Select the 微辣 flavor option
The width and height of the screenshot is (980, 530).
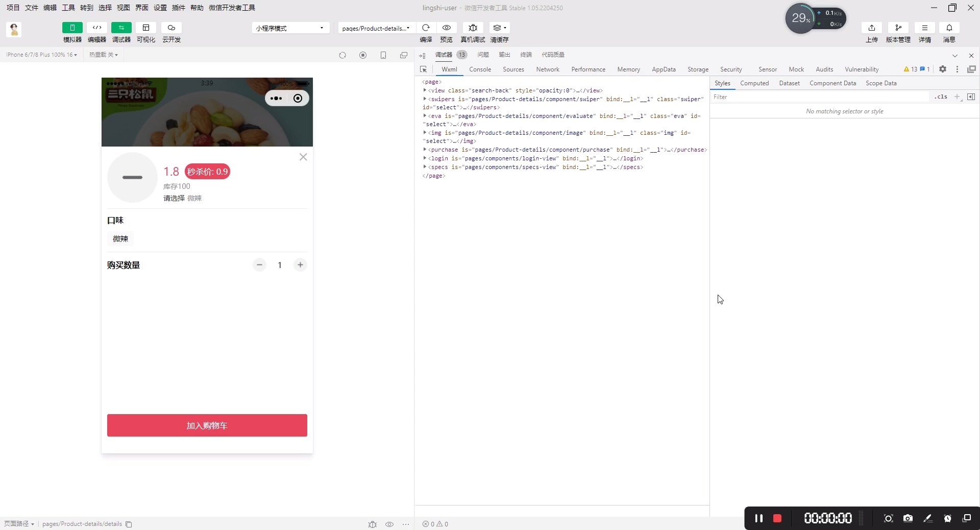coord(120,238)
